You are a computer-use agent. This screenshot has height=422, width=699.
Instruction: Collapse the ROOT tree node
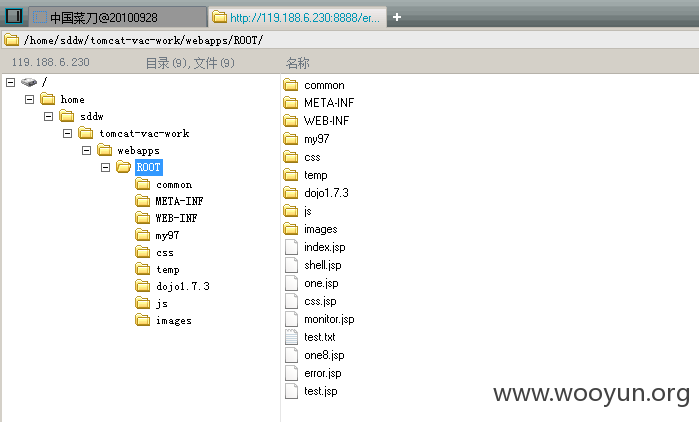pyautogui.click(x=105, y=167)
